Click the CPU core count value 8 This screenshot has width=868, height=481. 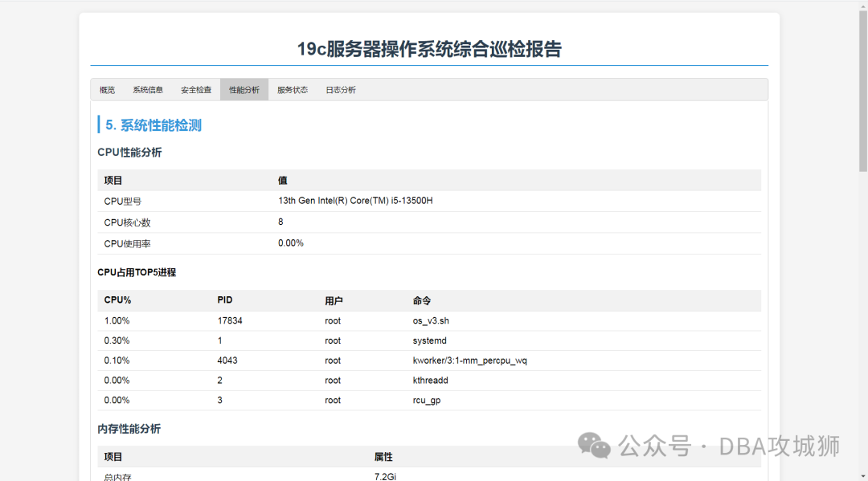click(280, 222)
